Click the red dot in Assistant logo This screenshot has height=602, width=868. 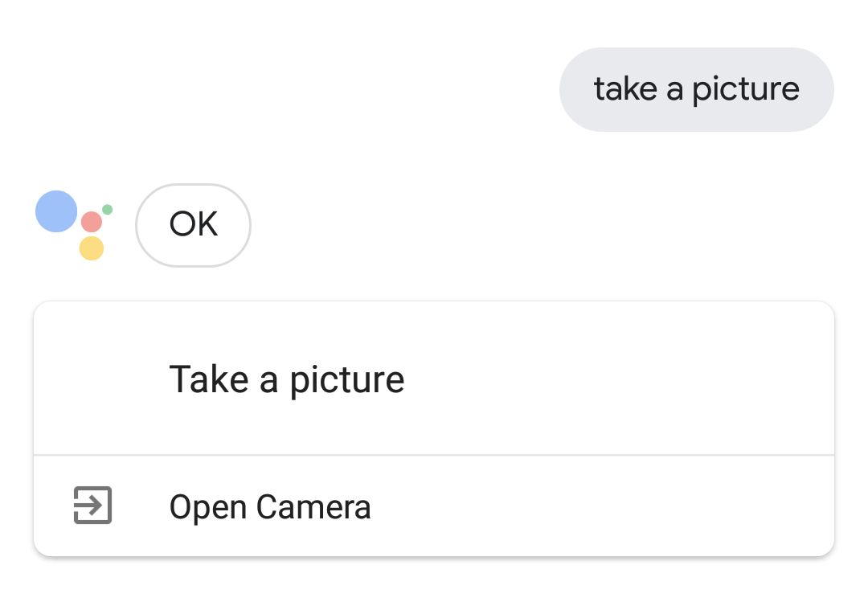pyautogui.click(x=92, y=222)
